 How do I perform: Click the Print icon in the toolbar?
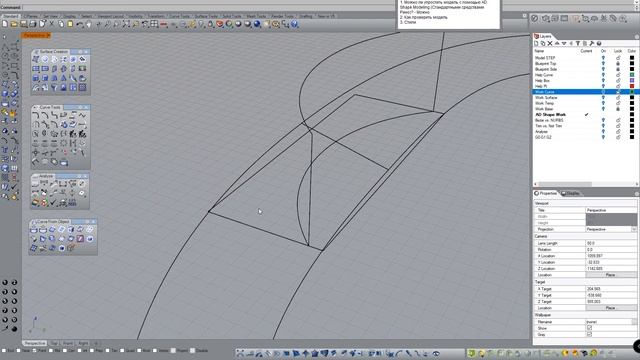pyautogui.click(x=33, y=24)
